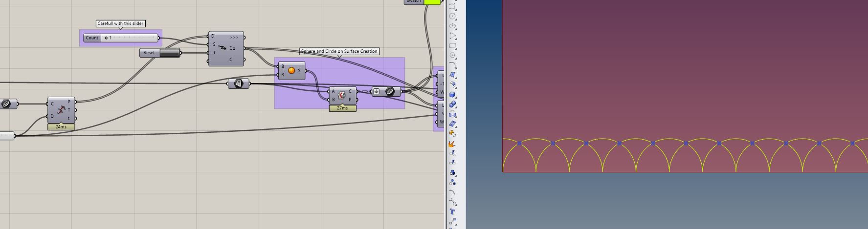This screenshot has height=229, width=868.
Task: Click the Swatch label at top
Action: click(413, 1)
